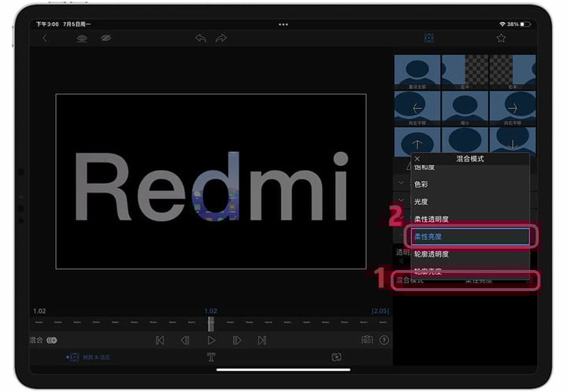Click the star favorites icon
The width and height of the screenshot is (567, 392).
(x=501, y=38)
